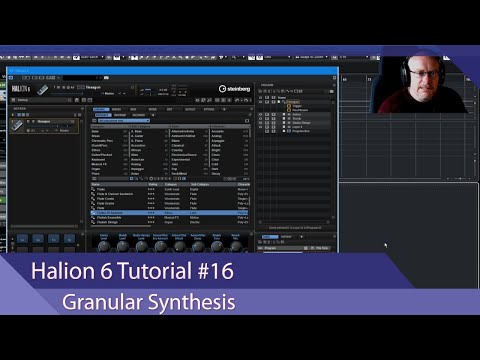Select Trigger module in program tree
This screenshot has height=360, width=480.
tap(297, 106)
